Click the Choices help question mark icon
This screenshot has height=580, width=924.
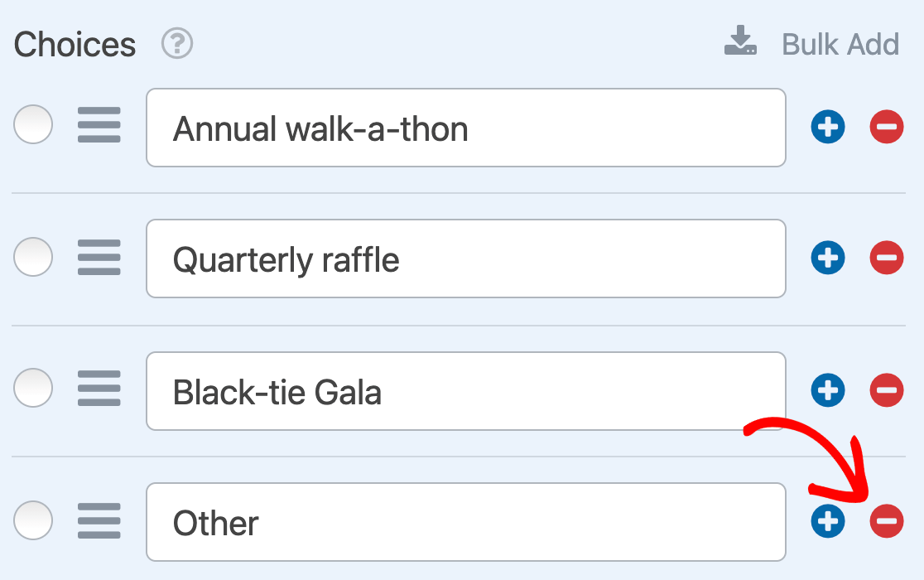point(177,44)
